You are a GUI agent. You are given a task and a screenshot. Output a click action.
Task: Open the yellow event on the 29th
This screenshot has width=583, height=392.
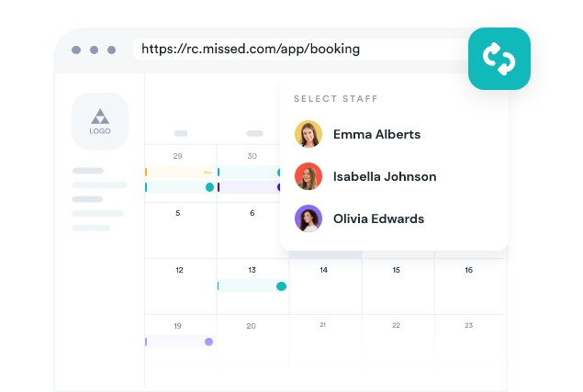pyautogui.click(x=179, y=172)
